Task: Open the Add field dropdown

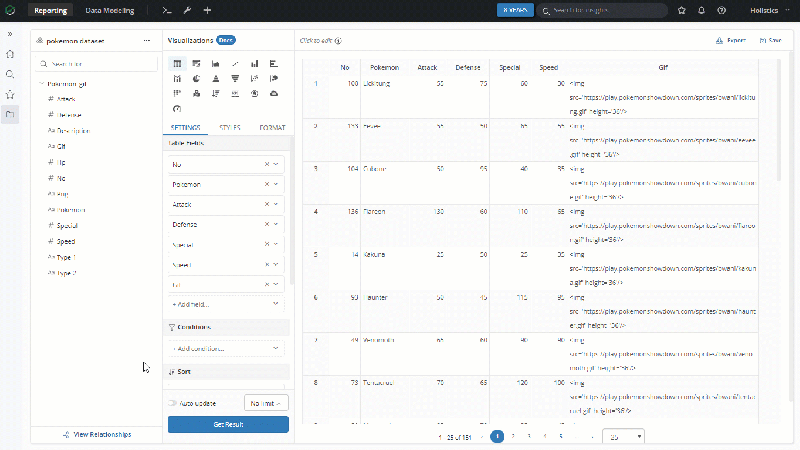Action: 226,304
